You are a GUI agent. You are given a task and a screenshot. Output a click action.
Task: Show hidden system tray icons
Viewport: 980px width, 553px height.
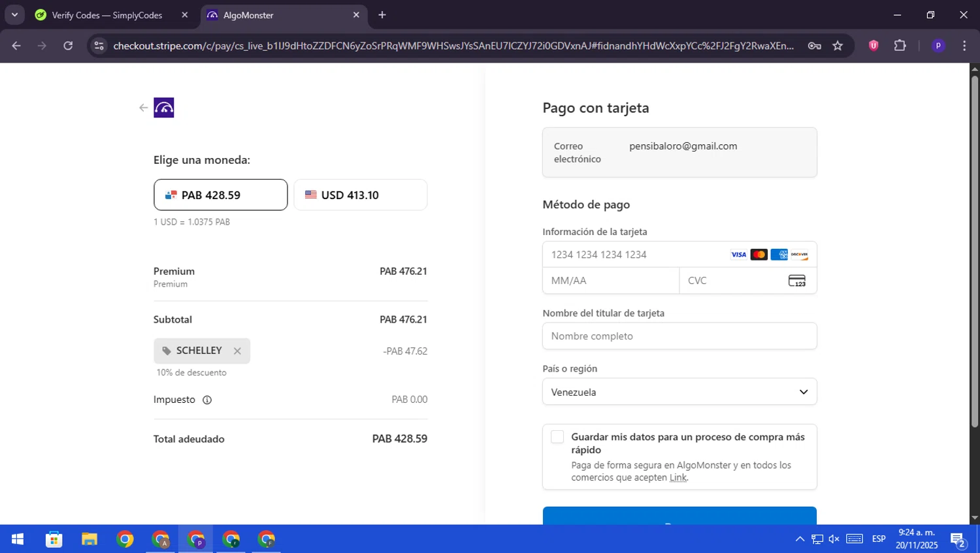tap(800, 539)
